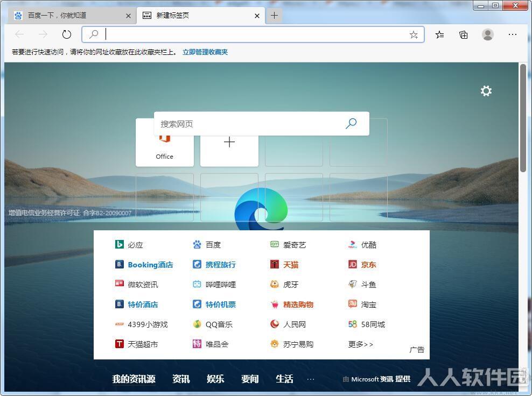The width and height of the screenshot is (532, 396).
Task: Open the 精选购物 link
Action: pos(298,305)
